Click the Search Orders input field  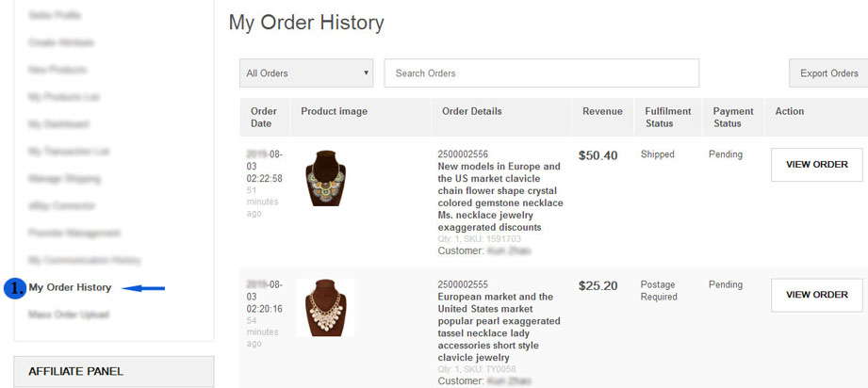click(542, 73)
